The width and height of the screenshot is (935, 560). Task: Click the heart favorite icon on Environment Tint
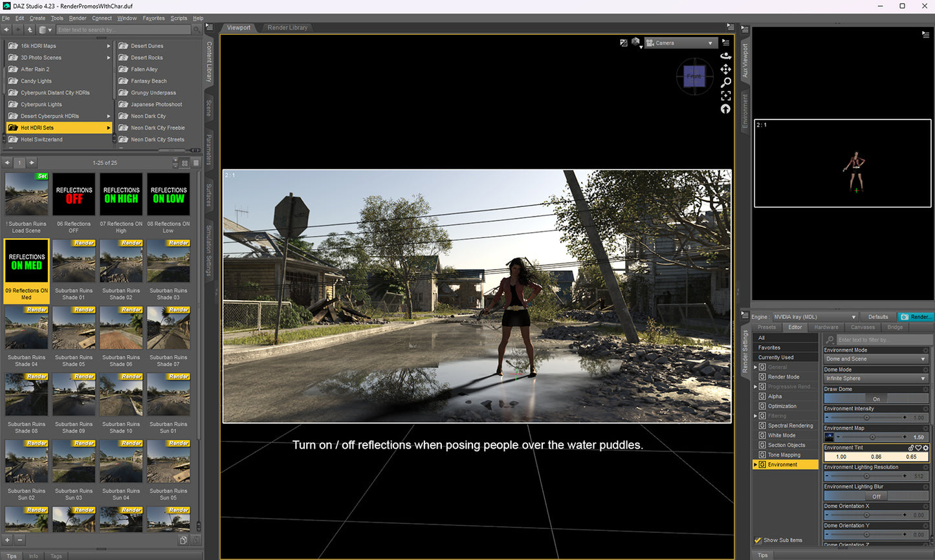[918, 447]
